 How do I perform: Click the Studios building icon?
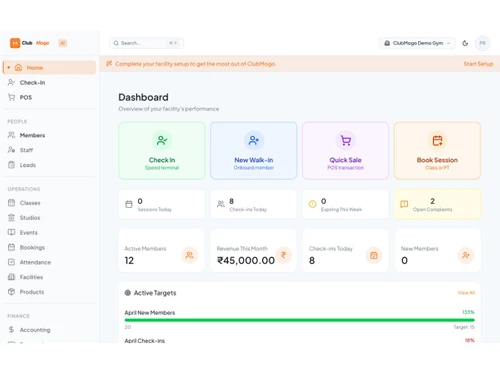[11, 217]
